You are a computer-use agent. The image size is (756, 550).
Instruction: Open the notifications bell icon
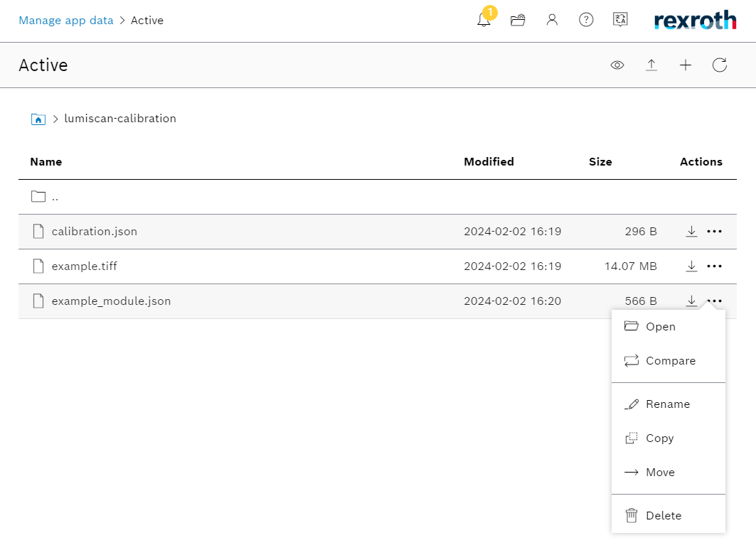484,20
